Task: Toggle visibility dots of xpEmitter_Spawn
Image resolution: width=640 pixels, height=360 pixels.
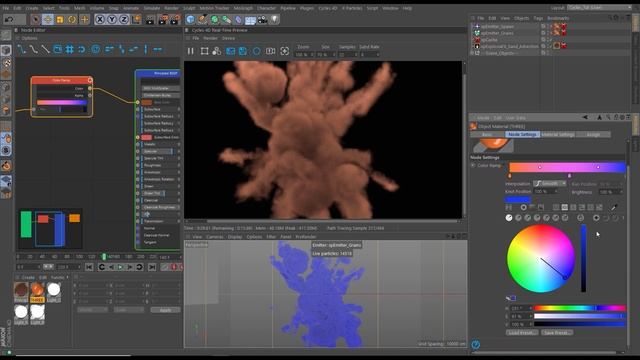Action: click(549, 27)
